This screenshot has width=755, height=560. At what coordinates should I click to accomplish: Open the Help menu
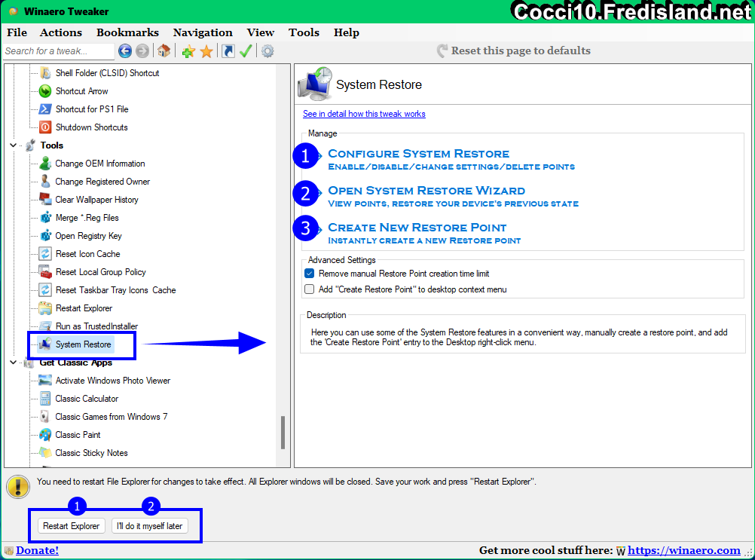click(346, 32)
